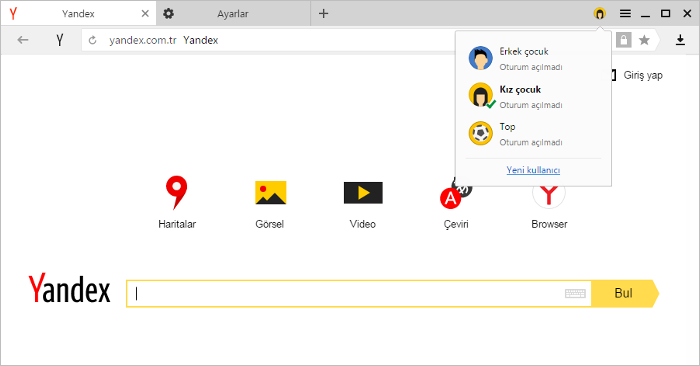Open a new tab with the plus button

pyautogui.click(x=323, y=14)
